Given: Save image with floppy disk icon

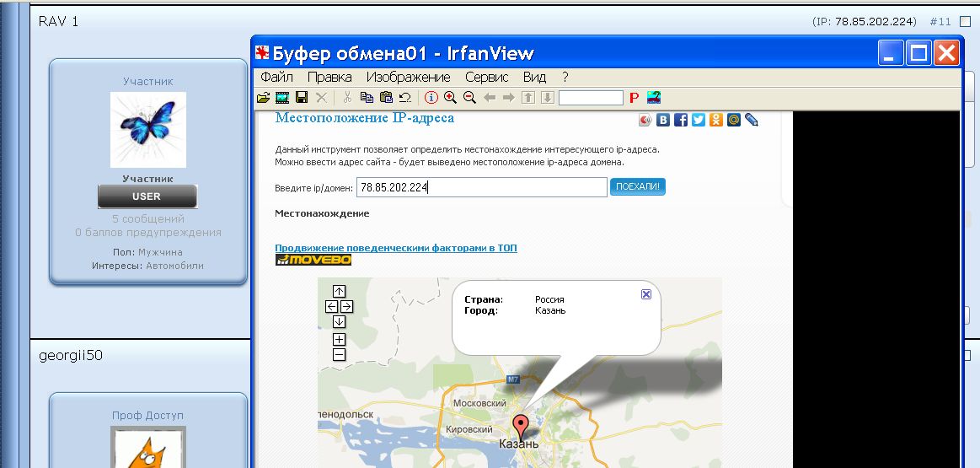Looking at the screenshot, I should 302,98.
